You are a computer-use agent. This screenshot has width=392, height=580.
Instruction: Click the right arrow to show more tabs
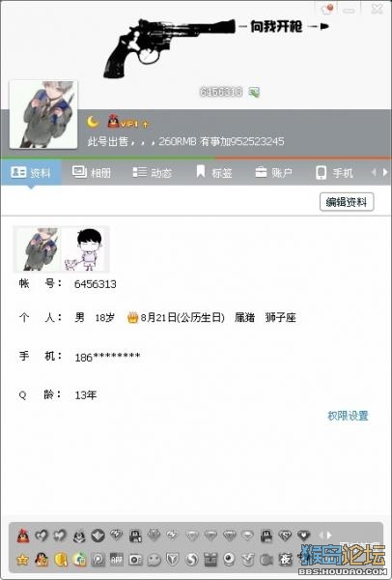[385, 172]
